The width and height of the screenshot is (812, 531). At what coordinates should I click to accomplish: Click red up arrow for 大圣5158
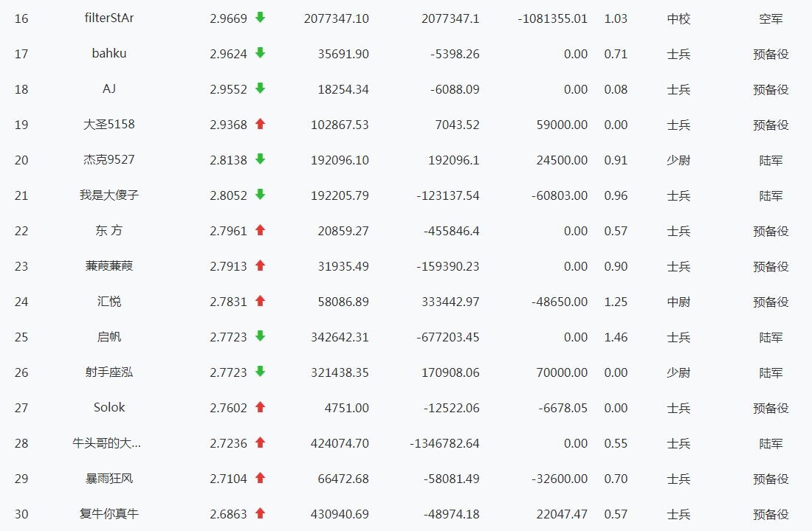coord(260,124)
